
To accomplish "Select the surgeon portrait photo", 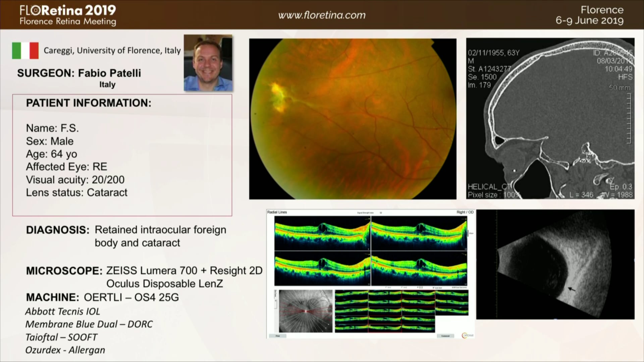I will (x=208, y=63).
